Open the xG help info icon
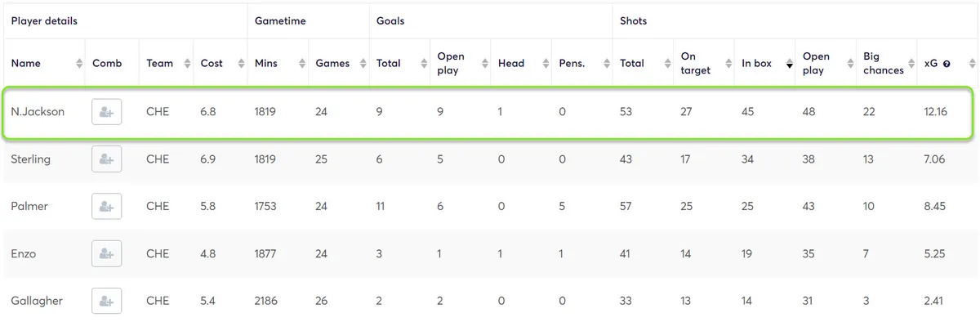This screenshot has width=980, height=322. (x=947, y=64)
